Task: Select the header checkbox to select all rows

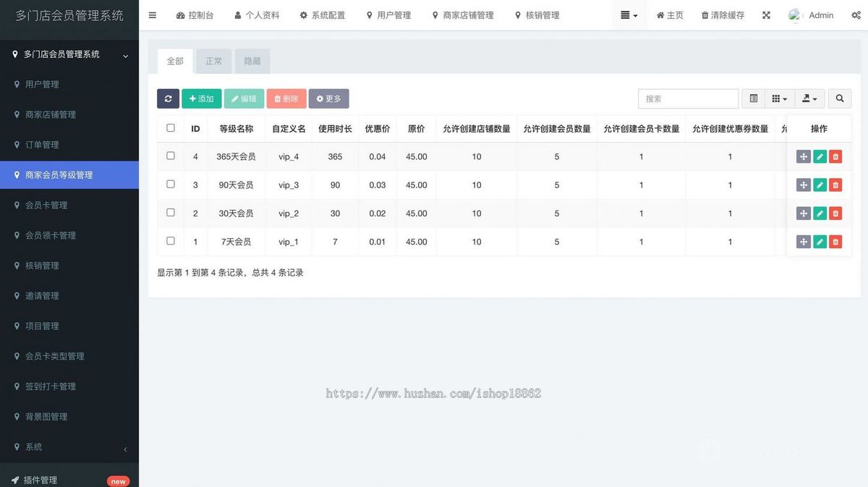Action: coord(171,128)
